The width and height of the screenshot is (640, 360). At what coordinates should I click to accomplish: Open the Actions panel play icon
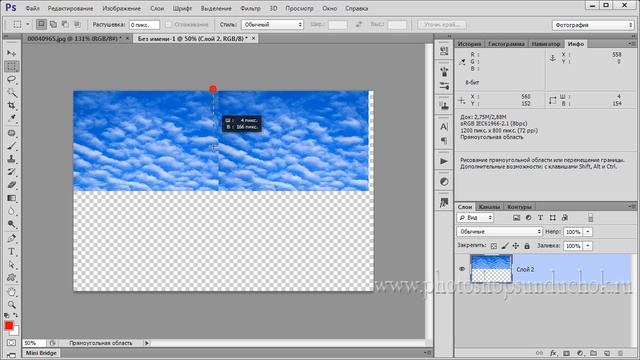[x=444, y=161]
